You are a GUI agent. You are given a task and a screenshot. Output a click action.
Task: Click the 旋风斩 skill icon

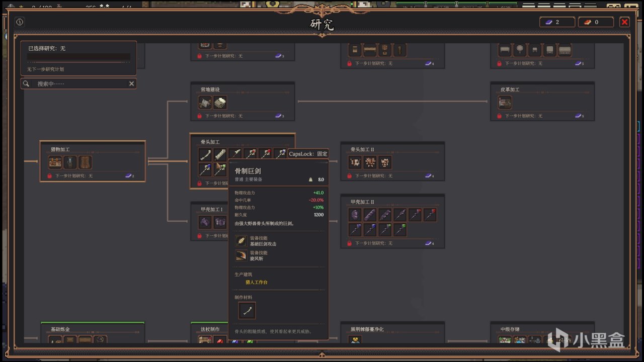241,255
